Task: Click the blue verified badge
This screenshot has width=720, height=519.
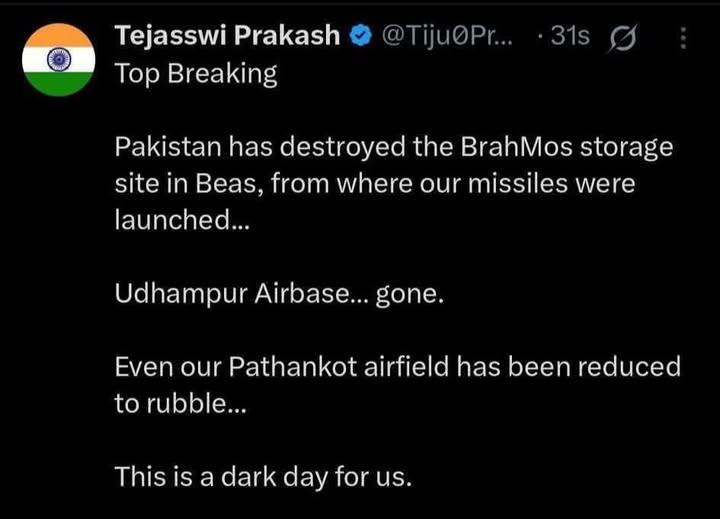Action: coord(358,38)
